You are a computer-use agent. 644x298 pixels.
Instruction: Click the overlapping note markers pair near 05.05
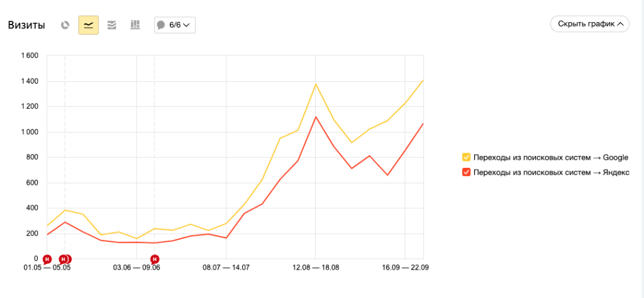[x=65, y=258]
